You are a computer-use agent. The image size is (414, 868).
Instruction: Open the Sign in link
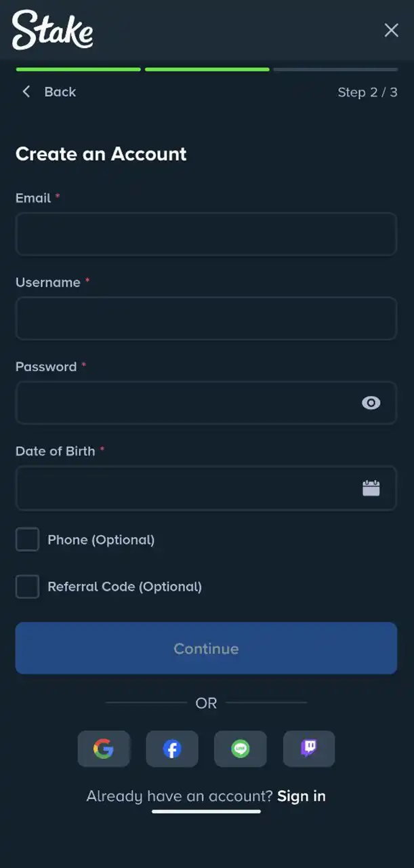tap(302, 796)
